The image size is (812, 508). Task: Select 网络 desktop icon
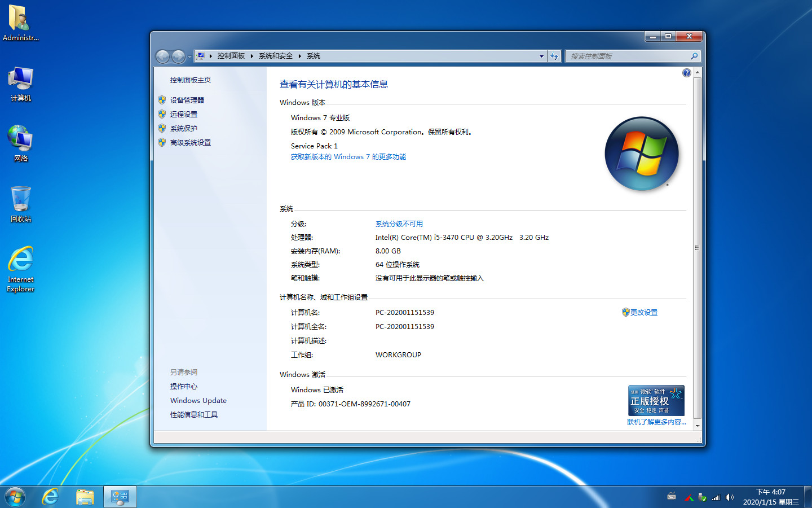pos(21,143)
